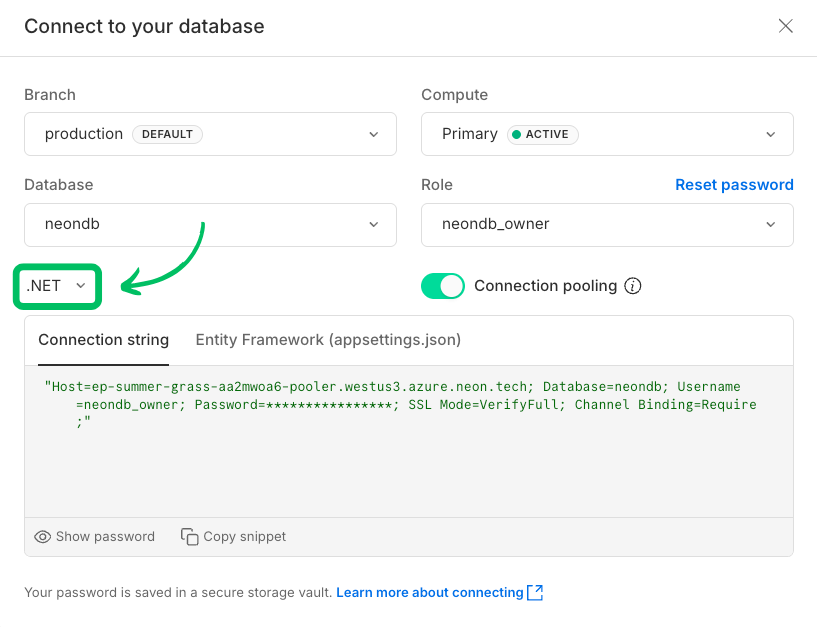Disable Connection pooling
The width and height of the screenshot is (817, 627).
point(443,286)
